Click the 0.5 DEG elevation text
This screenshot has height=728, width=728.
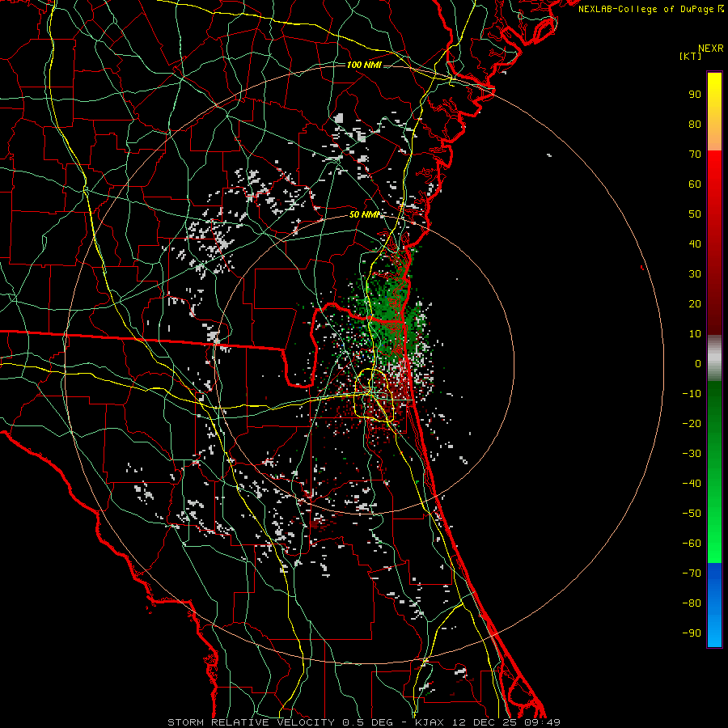pyautogui.click(x=367, y=722)
